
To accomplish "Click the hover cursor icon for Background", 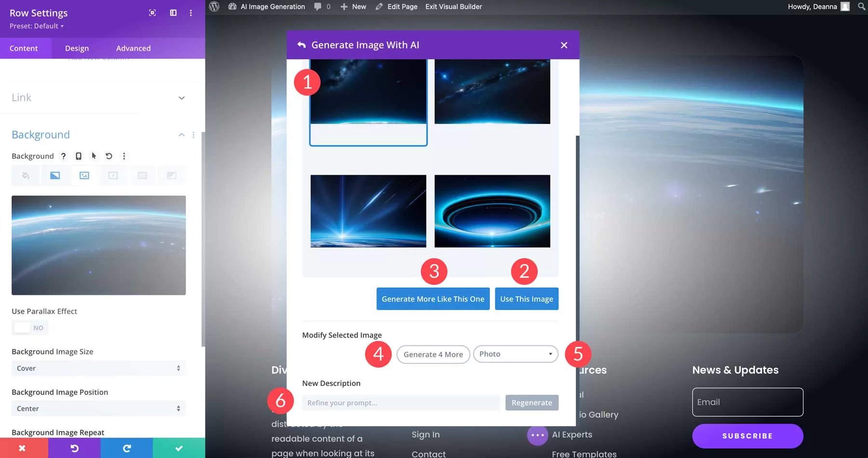I will pyautogui.click(x=94, y=156).
